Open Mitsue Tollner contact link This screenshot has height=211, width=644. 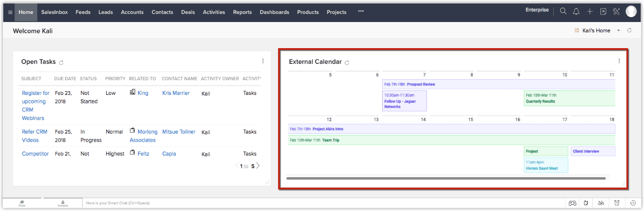[179, 132]
